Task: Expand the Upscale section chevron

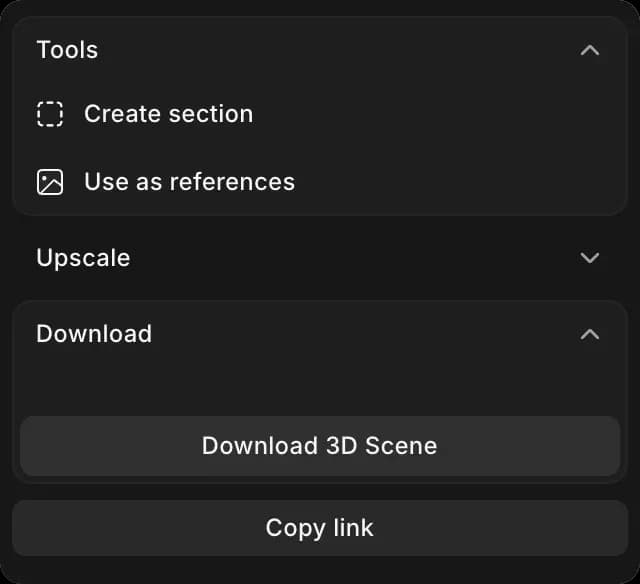Action: (590, 258)
